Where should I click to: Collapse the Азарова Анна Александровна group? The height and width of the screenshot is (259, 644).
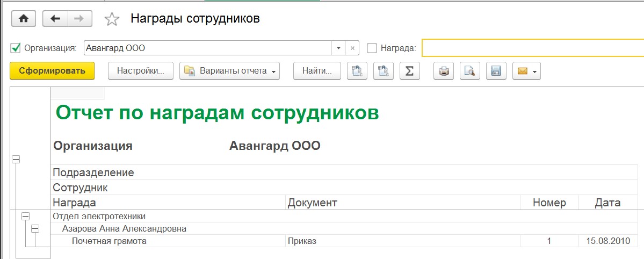pyautogui.click(x=35, y=228)
